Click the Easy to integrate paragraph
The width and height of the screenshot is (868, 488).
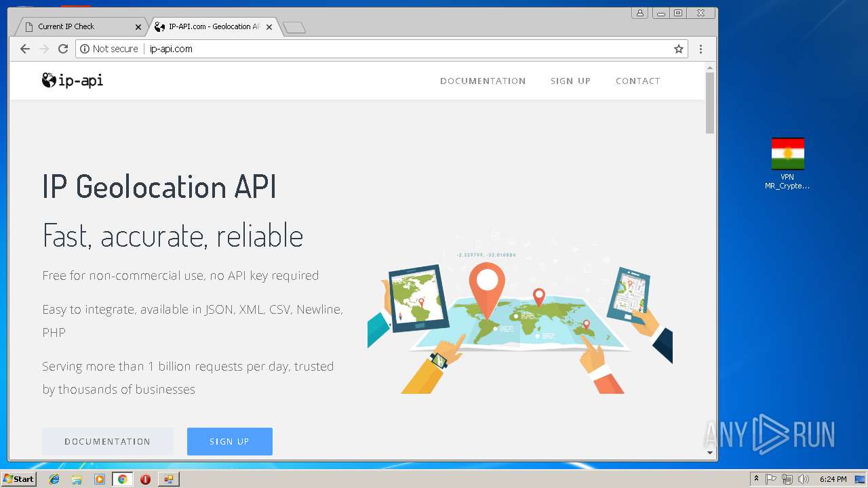coord(193,321)
